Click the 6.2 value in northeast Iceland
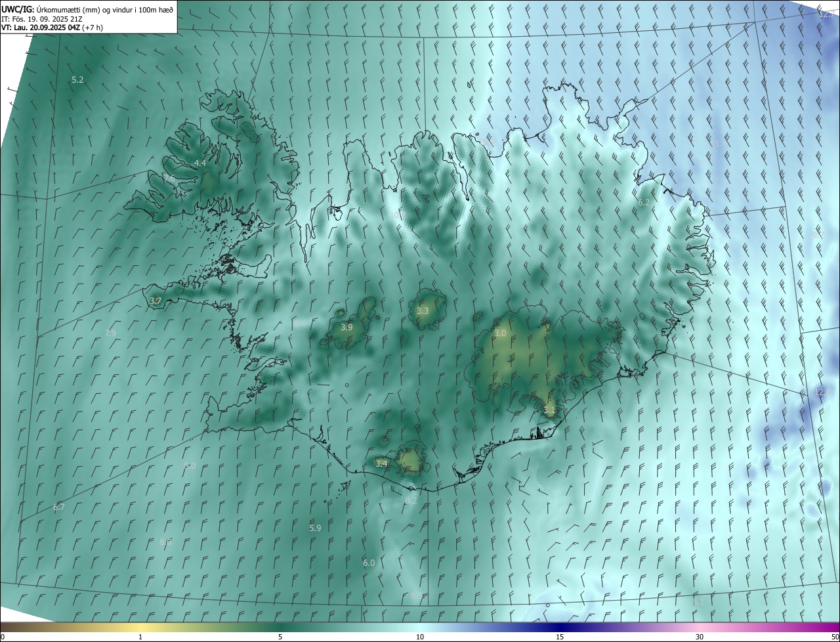 pos(644,202)
